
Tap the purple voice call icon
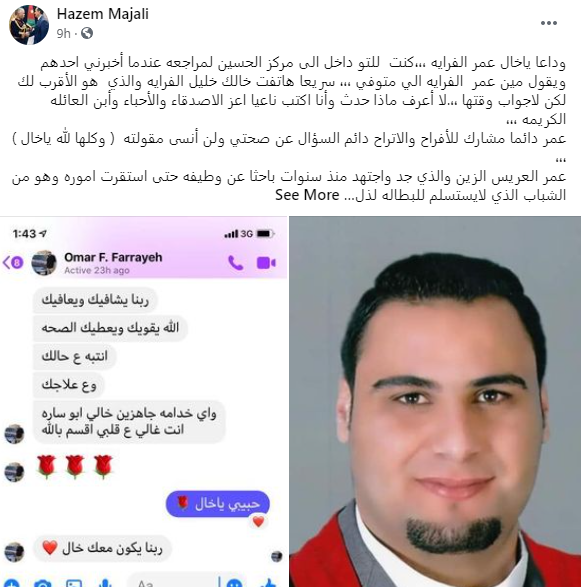pyautogui.click(x=236, y=263)
